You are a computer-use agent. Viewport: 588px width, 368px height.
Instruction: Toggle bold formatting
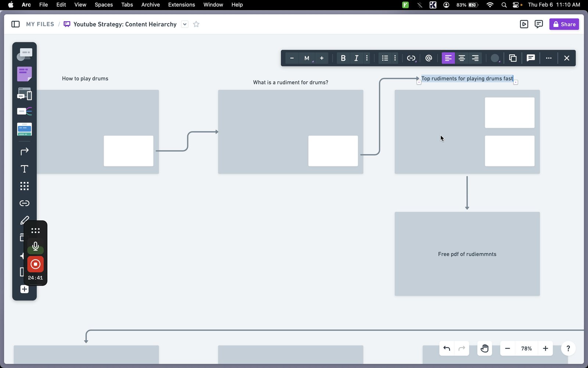pos(343,58)
